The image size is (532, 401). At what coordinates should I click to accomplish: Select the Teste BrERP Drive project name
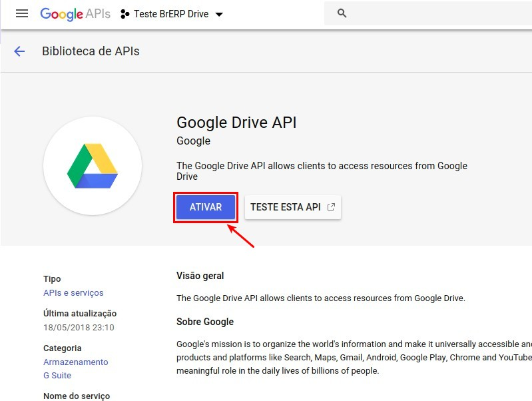tap(172, 14)
